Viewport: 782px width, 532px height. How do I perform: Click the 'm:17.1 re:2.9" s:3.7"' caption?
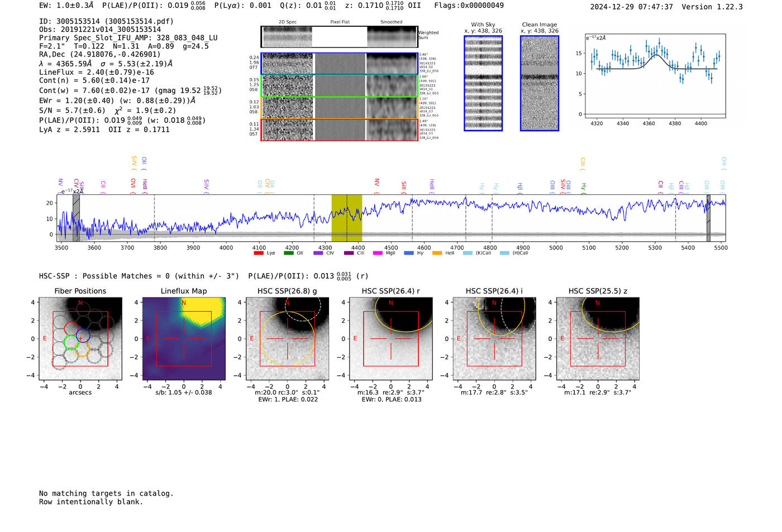point(598,392)
